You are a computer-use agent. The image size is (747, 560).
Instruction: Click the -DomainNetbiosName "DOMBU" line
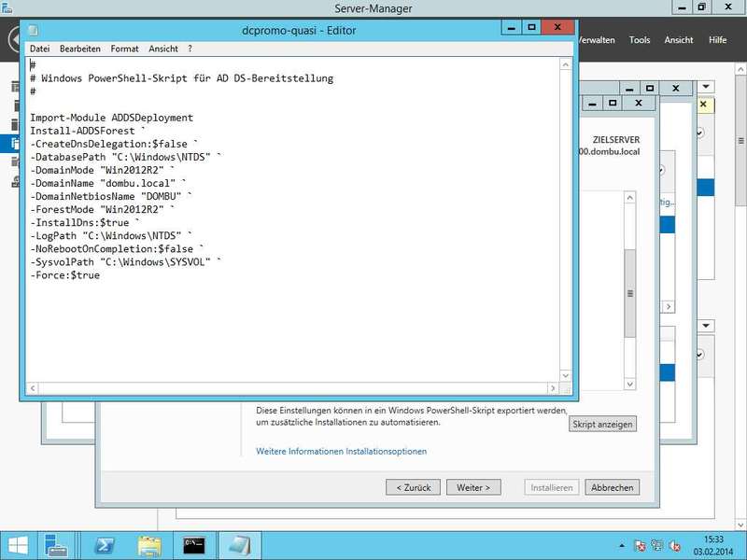pyautogui.click(x=111, y=196)
